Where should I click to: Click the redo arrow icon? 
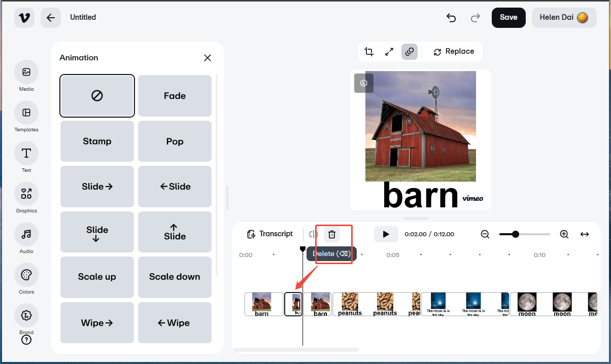pos(476,18)
